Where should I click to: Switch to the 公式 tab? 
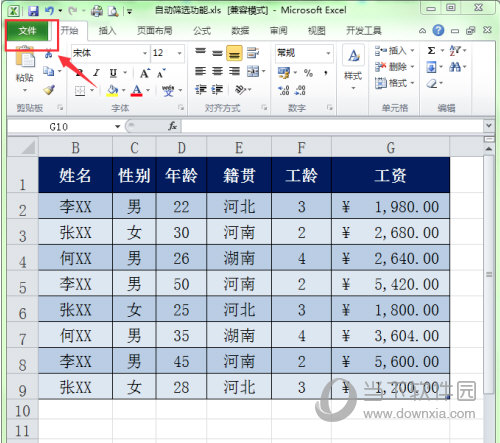[202, 31]
